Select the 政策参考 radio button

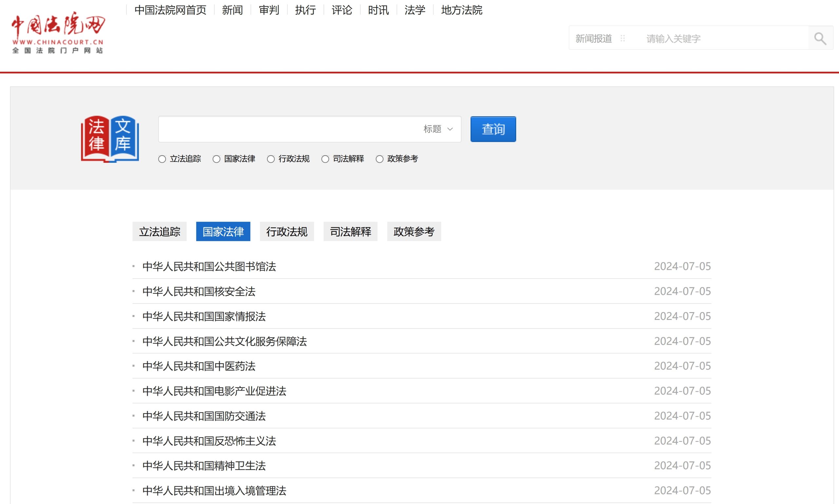(x=380, y=159)
